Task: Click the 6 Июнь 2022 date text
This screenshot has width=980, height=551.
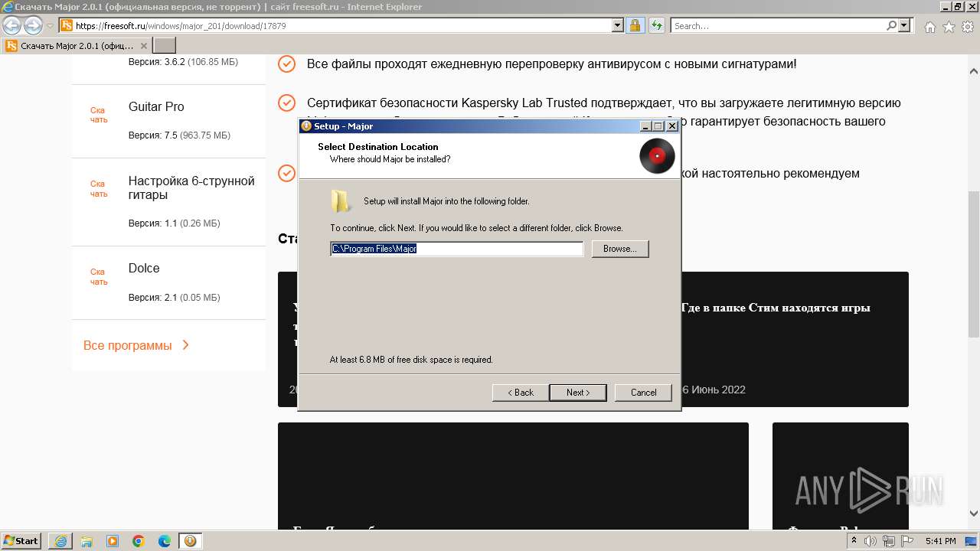Action: coord(714,390)
